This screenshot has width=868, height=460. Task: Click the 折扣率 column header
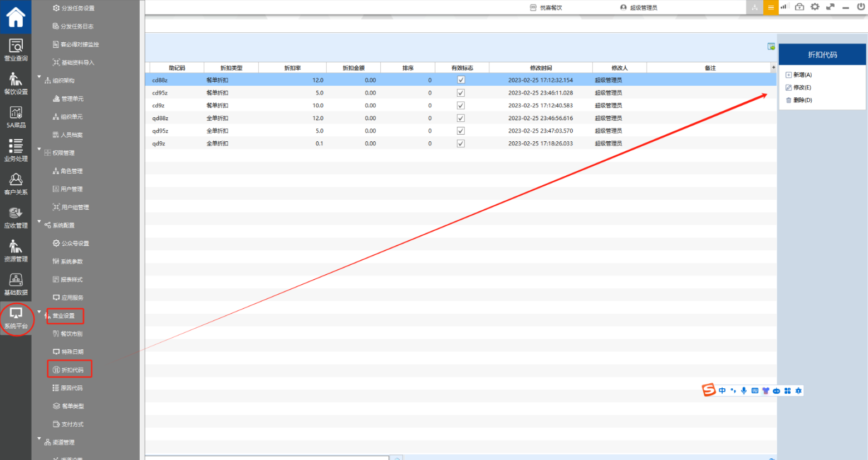pyautogui.click(x=292, y=68)
